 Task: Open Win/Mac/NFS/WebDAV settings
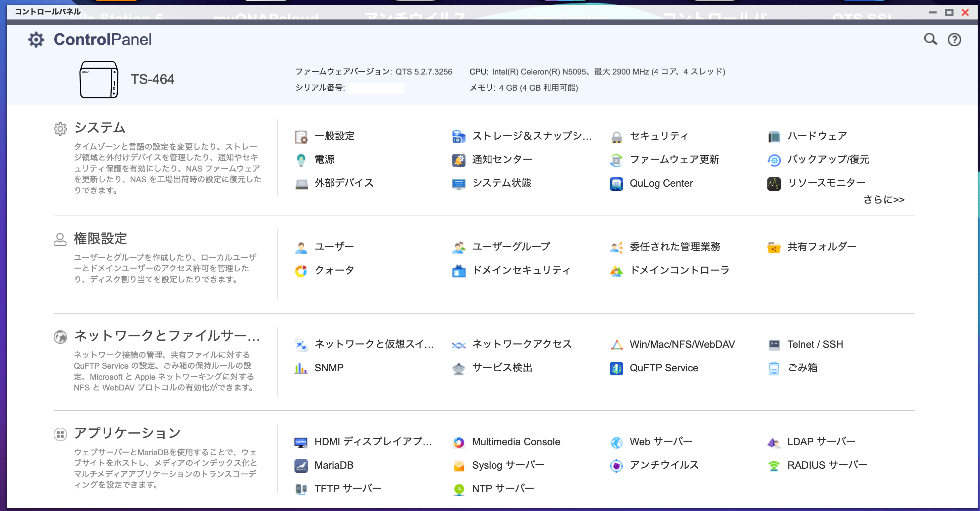pyautogui.click(x=682, y=344)
